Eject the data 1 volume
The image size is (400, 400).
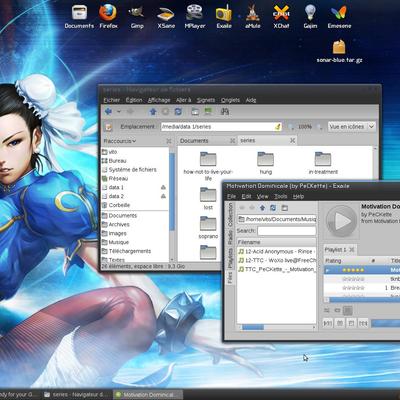tap(163, 187)
